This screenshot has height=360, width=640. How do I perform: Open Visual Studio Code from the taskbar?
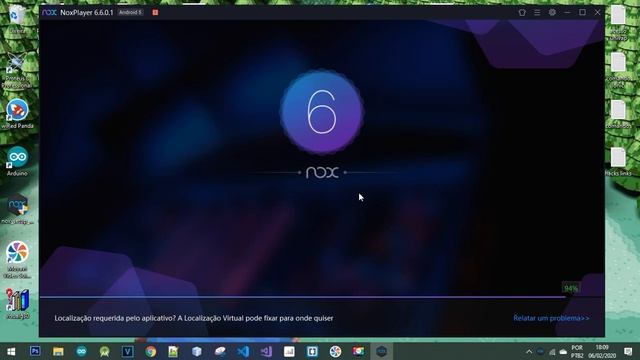tap(243, 351)
